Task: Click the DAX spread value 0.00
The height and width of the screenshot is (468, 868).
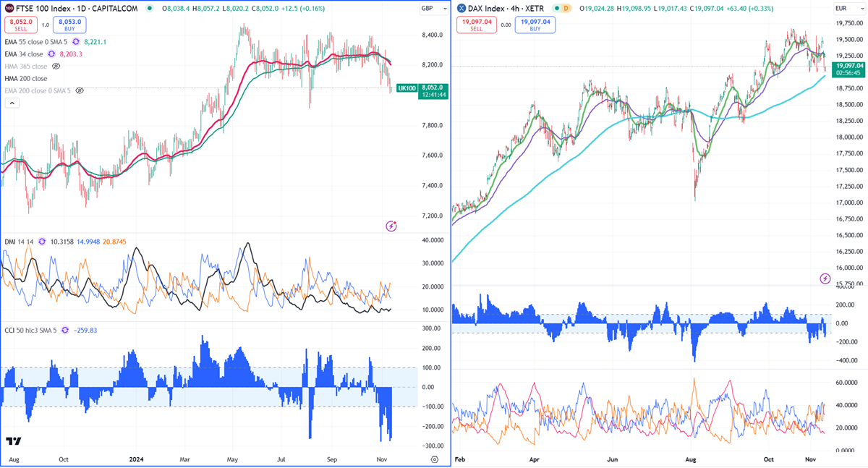Action: (x=506, y=25)
